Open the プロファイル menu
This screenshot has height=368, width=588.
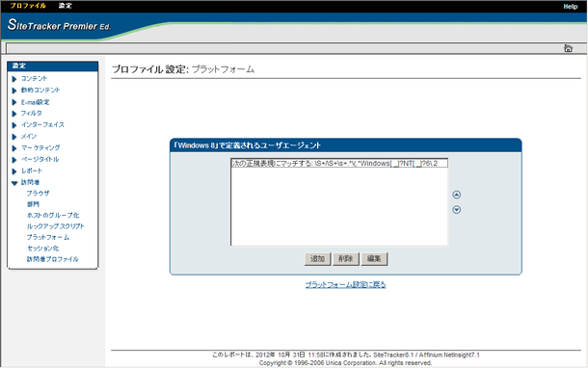point(28,6)
